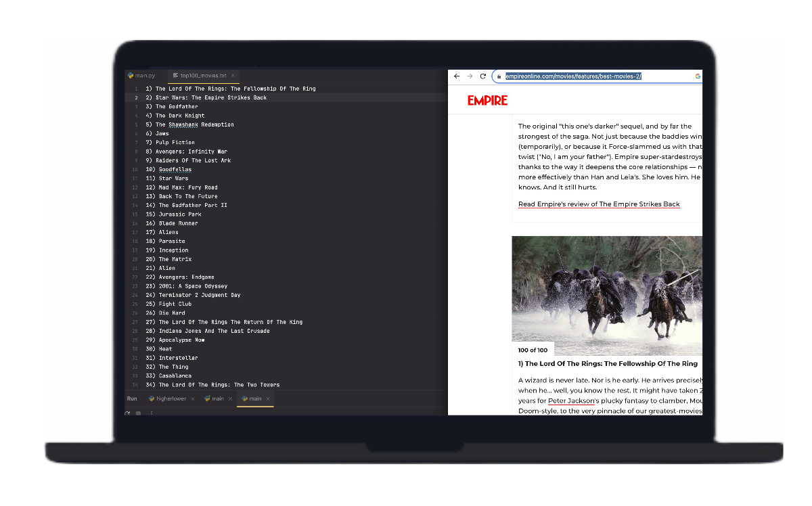
Task: Click line '19) Inception'
Action: pyautogui.click(x=167, y=250)
